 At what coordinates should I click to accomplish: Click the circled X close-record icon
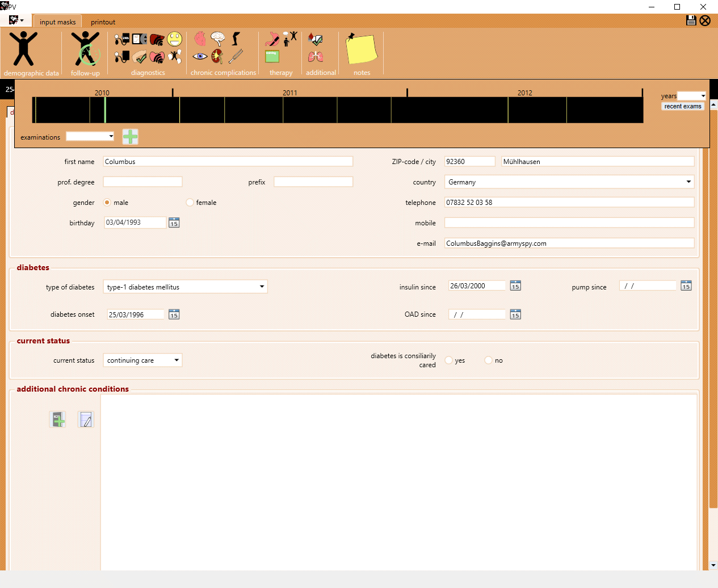click(x=705, y=20)
